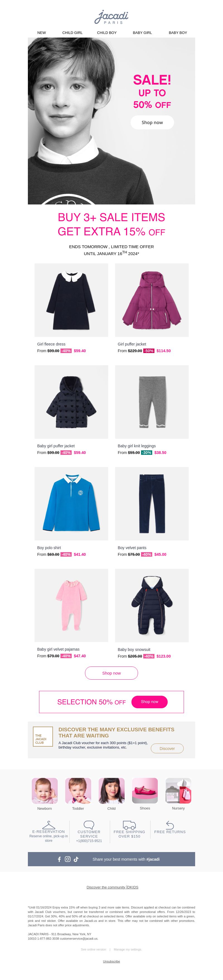Open the CHILD GIRL menu item
This screenshot has height=980, width=223.
[x=72, y=33]
